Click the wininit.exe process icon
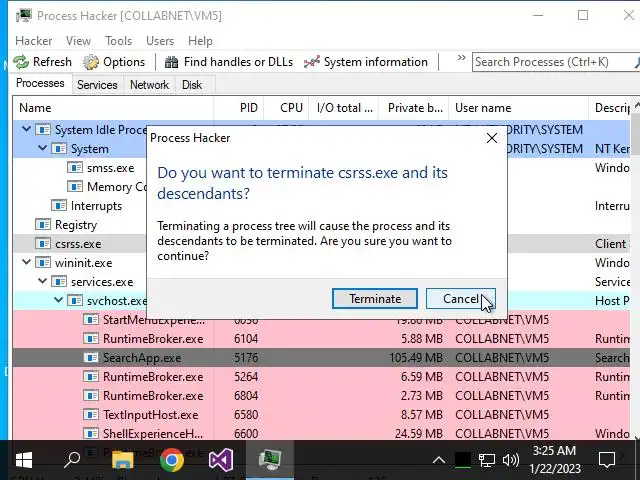Image resolution: width=640 pixels, height=480 pixels. coord(43,262)
